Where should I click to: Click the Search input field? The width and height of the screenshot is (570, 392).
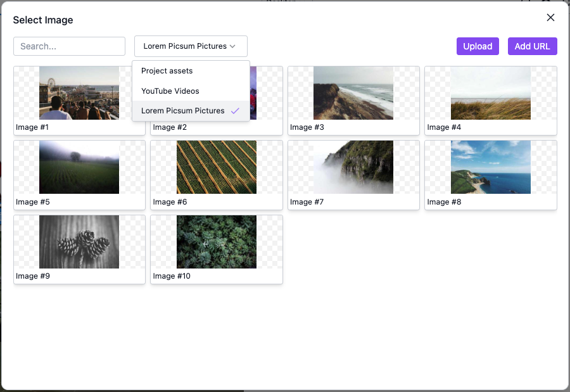[69, 46]
